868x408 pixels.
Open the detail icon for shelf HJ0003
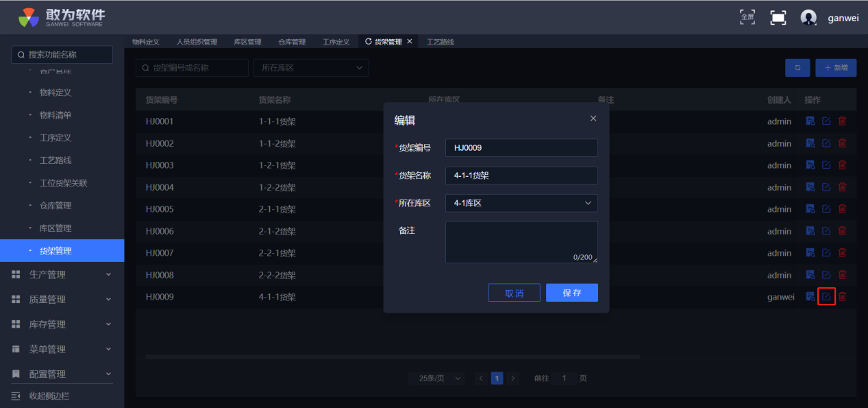810,165
